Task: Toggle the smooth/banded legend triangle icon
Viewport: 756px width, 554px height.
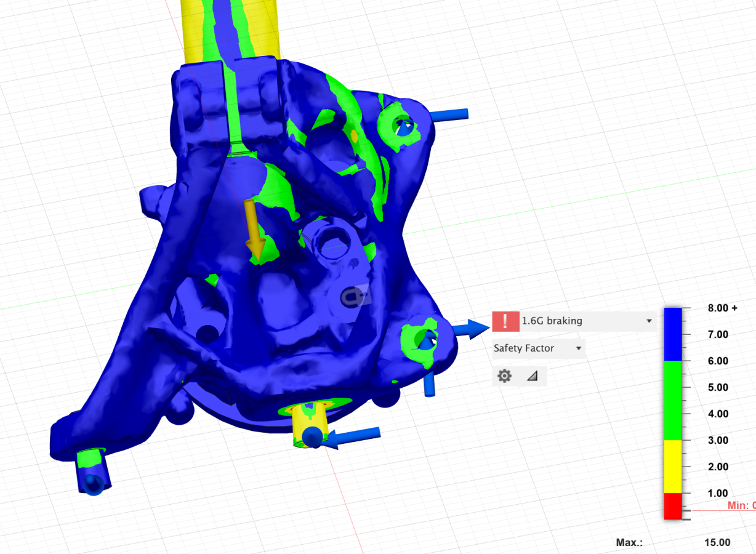Action: [533, 375]
